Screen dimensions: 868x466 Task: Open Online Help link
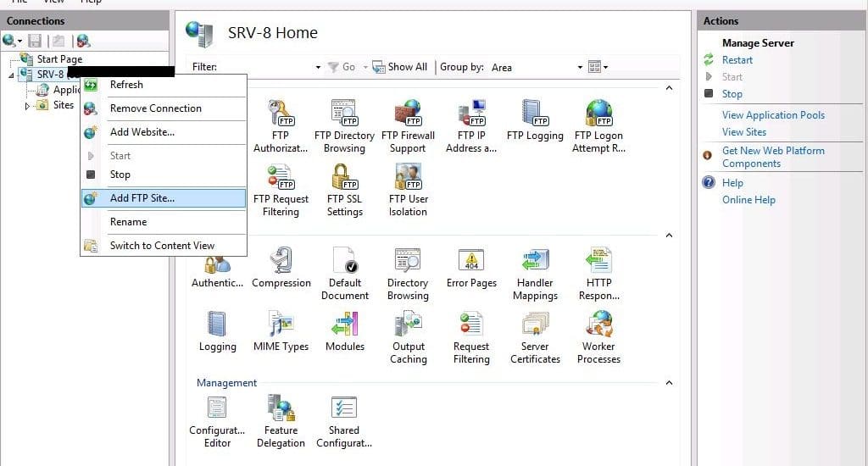click(748, 200)
